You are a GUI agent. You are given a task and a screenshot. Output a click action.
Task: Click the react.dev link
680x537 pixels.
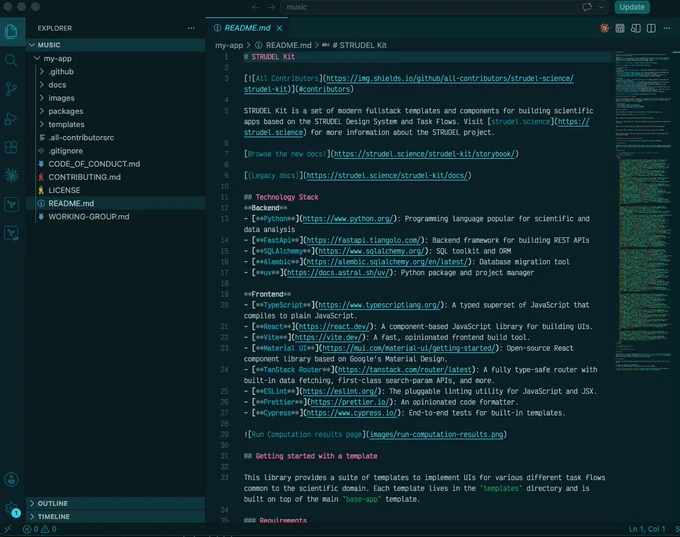point(333,327)
